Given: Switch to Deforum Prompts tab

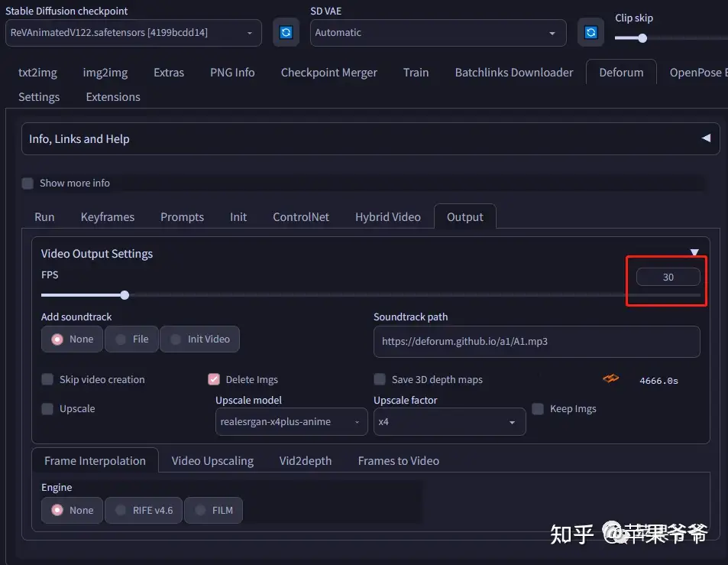Looking at the screenshot, I should [x=182, y=217].
